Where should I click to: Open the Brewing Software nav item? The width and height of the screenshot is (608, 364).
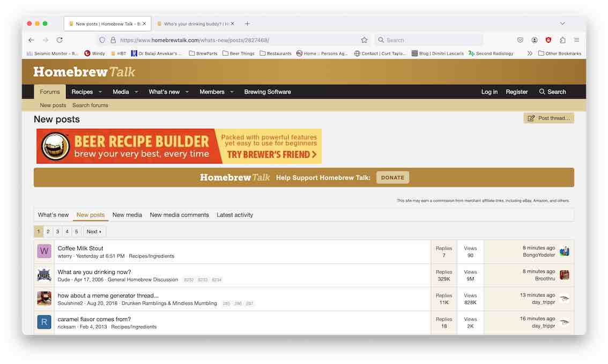tap(268, 92)
